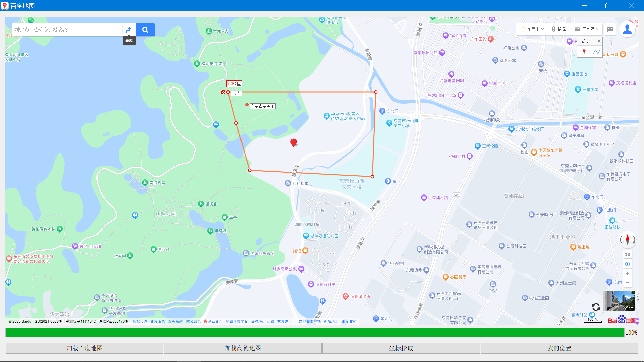Open the 地图开放平台 footer link
The height and width of the screenshot is (362, 644).
point(236,321)
